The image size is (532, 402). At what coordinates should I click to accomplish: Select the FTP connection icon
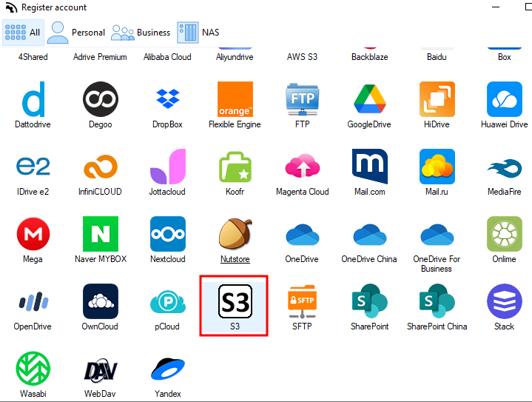(x=303, y=99)
